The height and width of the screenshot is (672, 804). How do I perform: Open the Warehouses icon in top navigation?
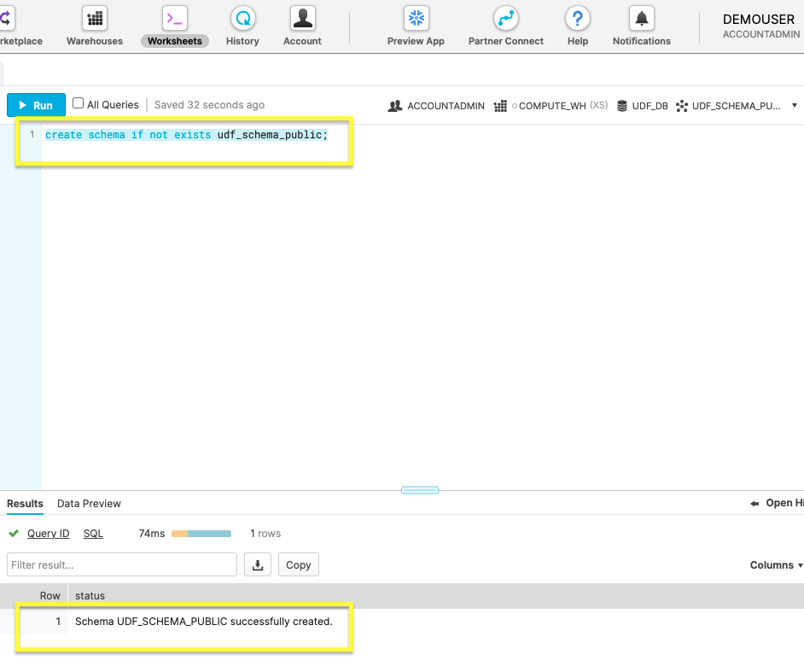click(x=95, y=18)
